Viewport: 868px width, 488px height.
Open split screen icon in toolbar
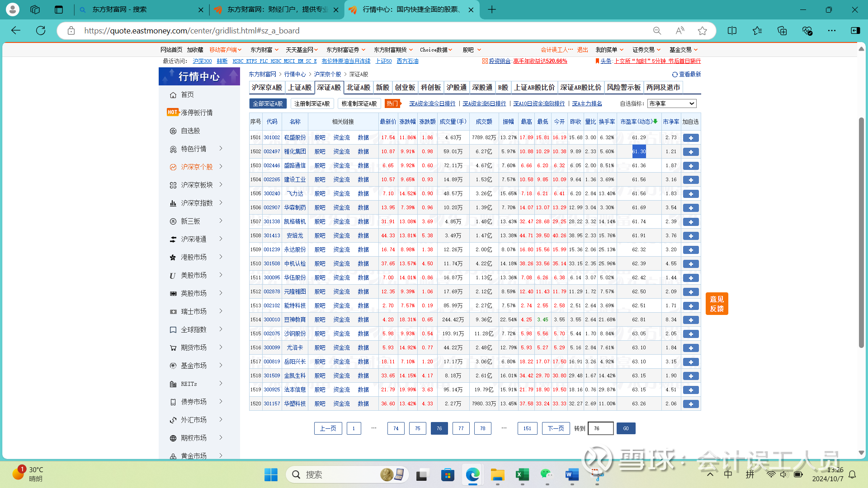pyautogui.click(x=732, y=30)
